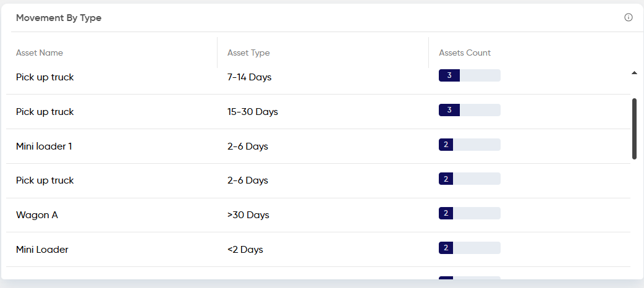Sort by the Asset Name column header
The height and width of the screenshot is (288, 644).
point(40,53)
